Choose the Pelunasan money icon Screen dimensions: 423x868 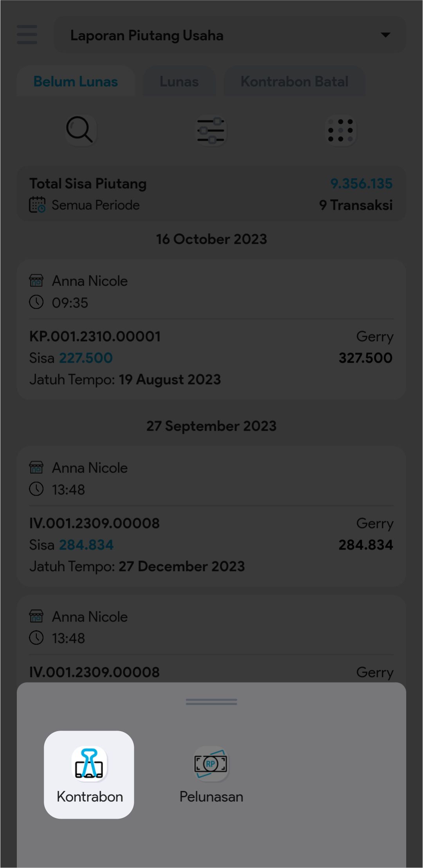211,764
